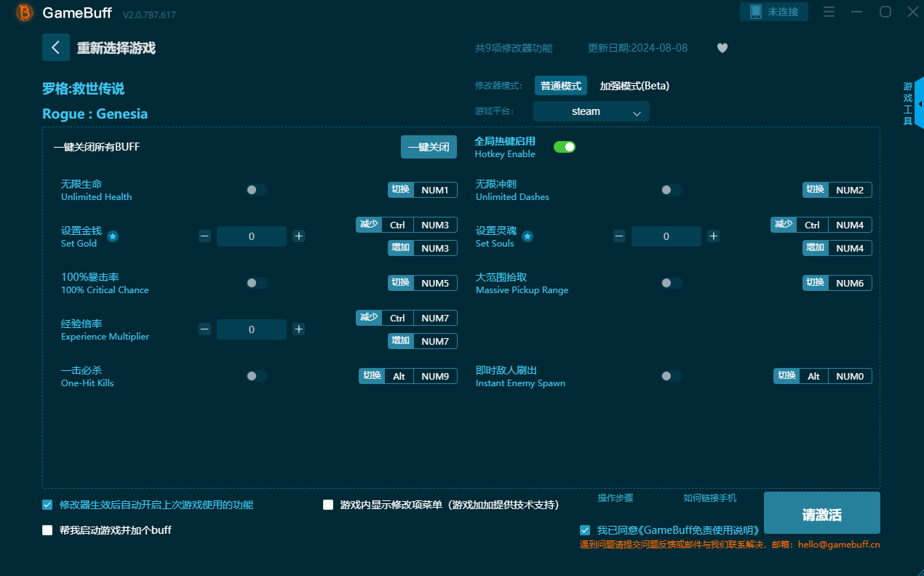The image size is (924, 576).
Task: Click version text V2.0.787.617
Action: pos(149,15)
